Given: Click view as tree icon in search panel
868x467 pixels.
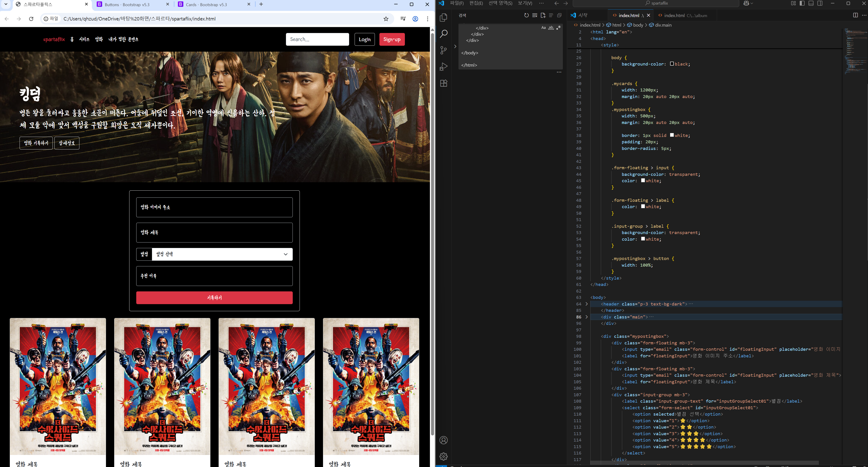Looking at the screenshot, I should pyautogui.click(x=551, y=15).
